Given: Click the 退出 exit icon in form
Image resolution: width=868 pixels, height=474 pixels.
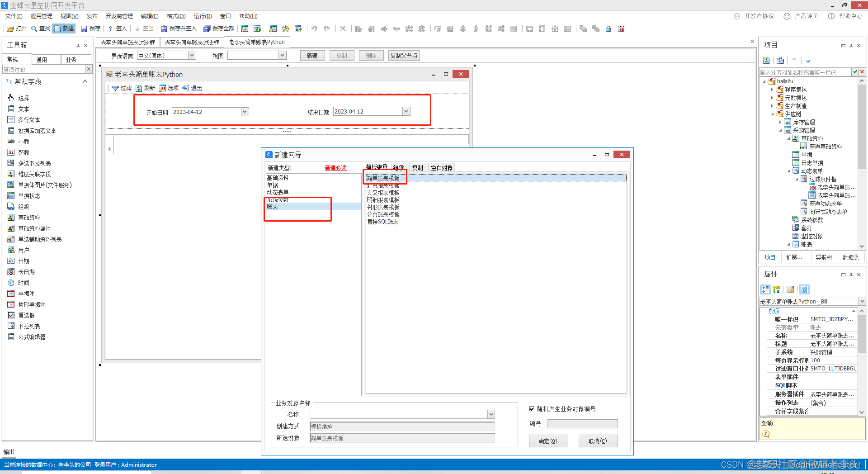Looking at the screenshot, I should click(x=186, y=88).
